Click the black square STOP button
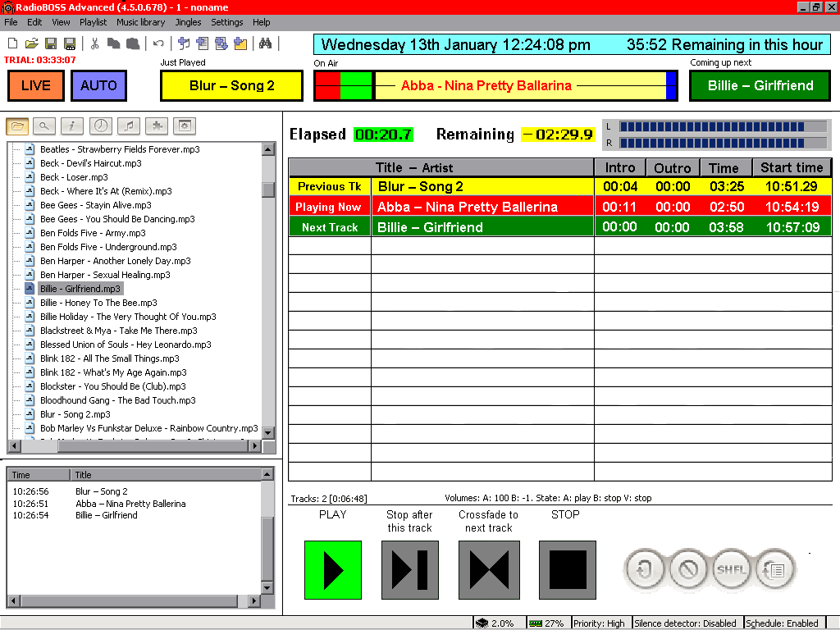The height and width of the screenshot is (630, 840). pyautogui.click(x=568, y=570)
